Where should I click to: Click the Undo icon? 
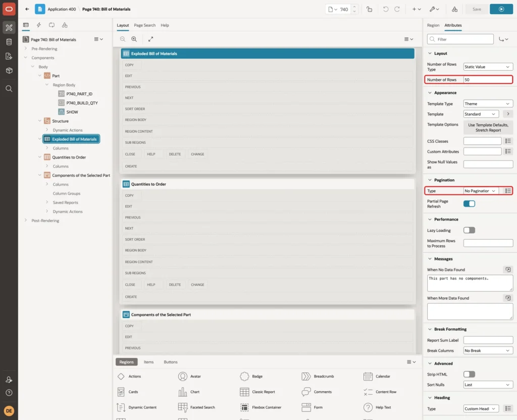(x=385, y=9)
